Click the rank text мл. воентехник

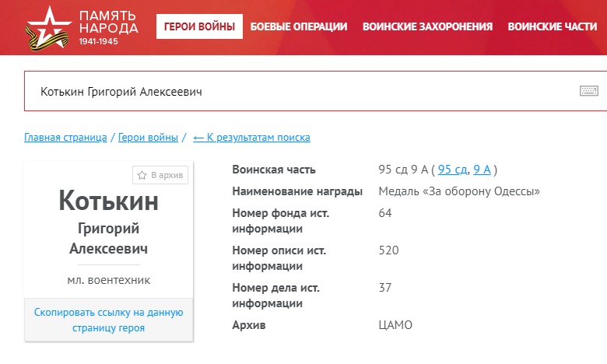(108, 280)
